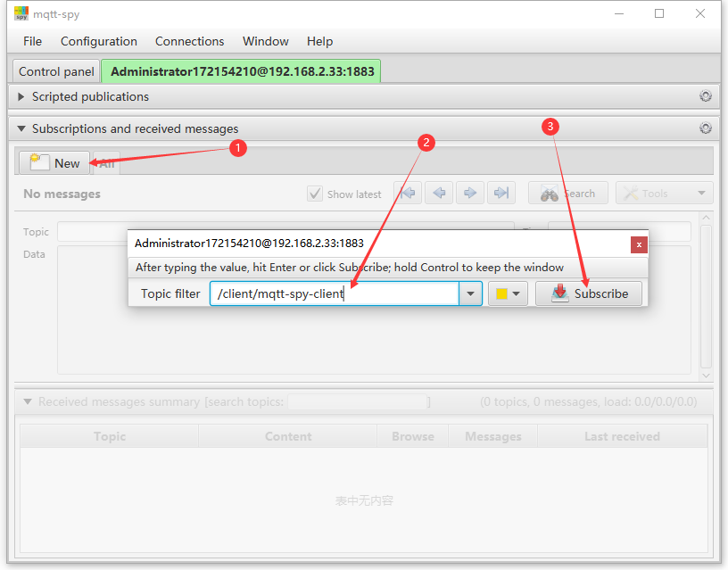The height and width of the screenshot is (570, 728).
Task: Click the "No messages" label
Action: point(62,194)
